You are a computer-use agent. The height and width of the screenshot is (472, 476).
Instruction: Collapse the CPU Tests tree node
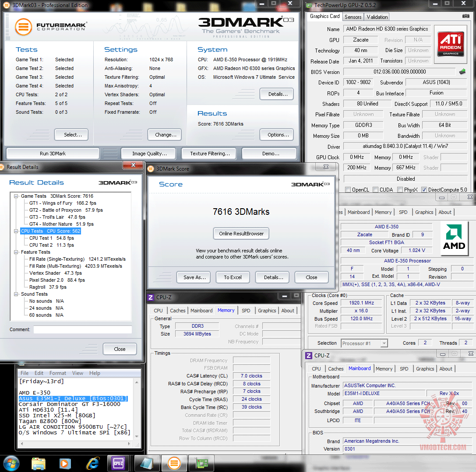pos(16,231)
